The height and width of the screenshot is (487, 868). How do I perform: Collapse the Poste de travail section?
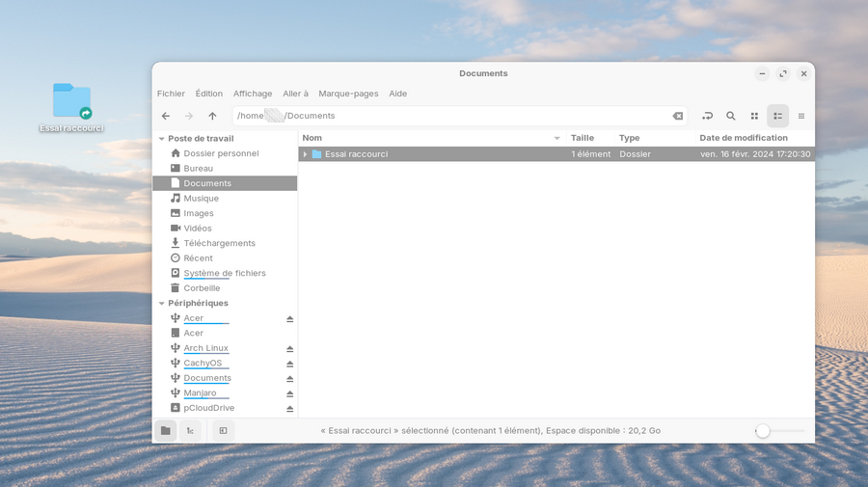click(x=160, y=139)
